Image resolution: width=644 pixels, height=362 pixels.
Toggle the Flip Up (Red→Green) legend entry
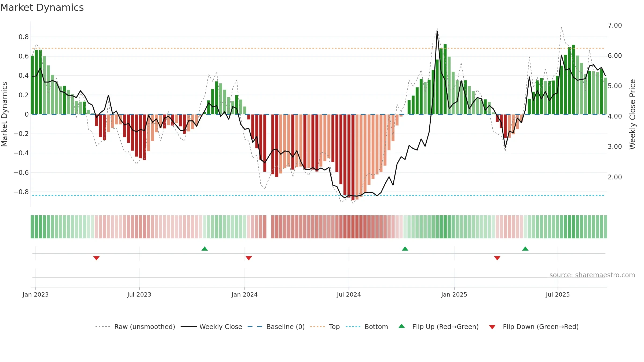438,327
